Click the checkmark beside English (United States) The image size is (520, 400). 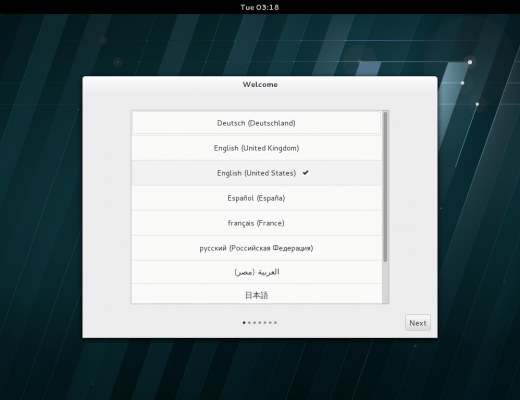pos(305,173)
